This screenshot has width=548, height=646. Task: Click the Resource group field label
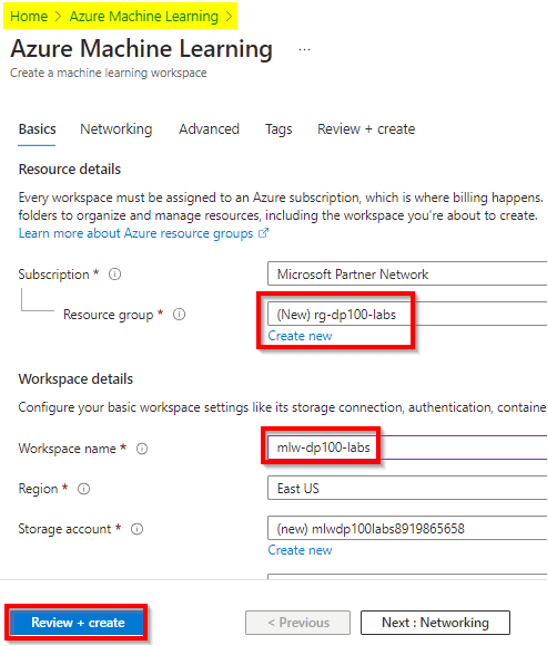108,315
